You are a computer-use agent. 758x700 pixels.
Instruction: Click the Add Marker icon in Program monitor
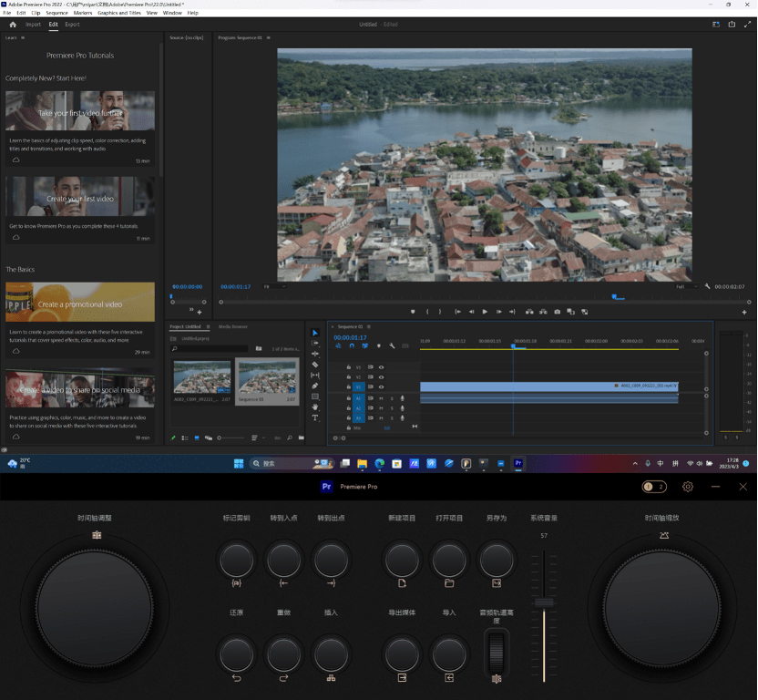tap(413, 312)
